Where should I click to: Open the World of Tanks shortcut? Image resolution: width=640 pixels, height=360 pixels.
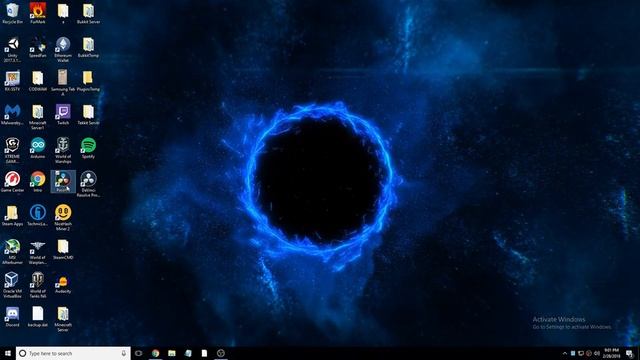pyautogui.click(x=38, y=285)
